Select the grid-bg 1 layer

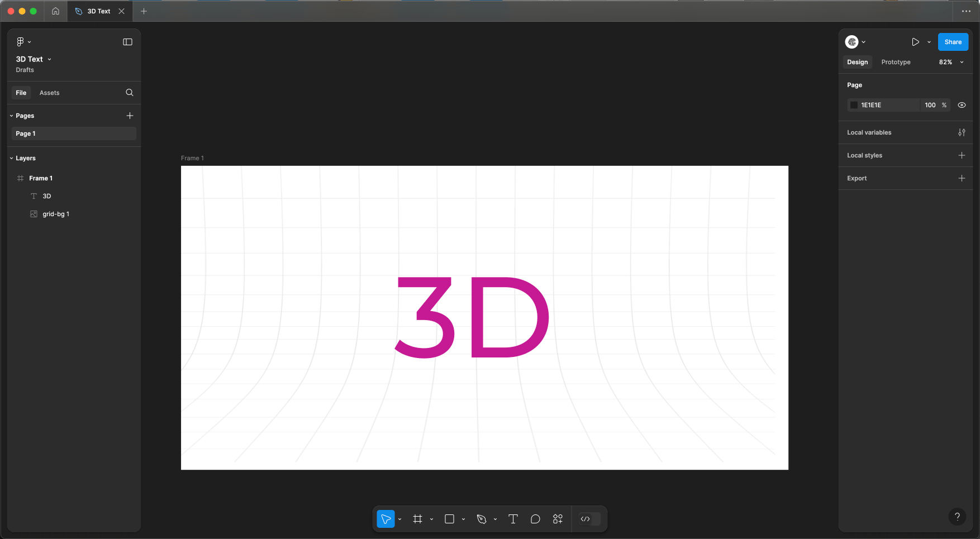point(56,214)
